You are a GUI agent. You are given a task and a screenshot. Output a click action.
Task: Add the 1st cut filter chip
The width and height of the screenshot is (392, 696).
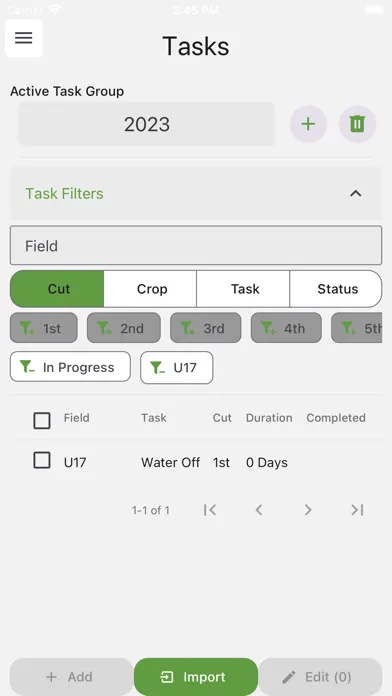point(44,328)
